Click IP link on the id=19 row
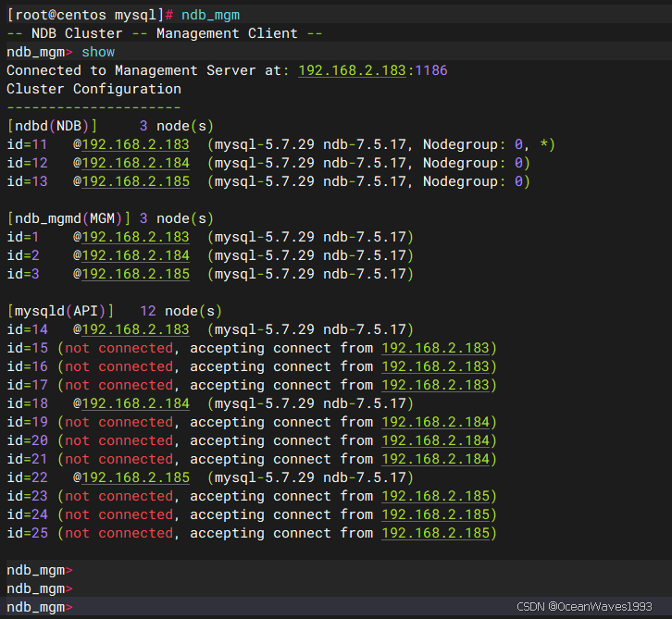 point(435,422)
